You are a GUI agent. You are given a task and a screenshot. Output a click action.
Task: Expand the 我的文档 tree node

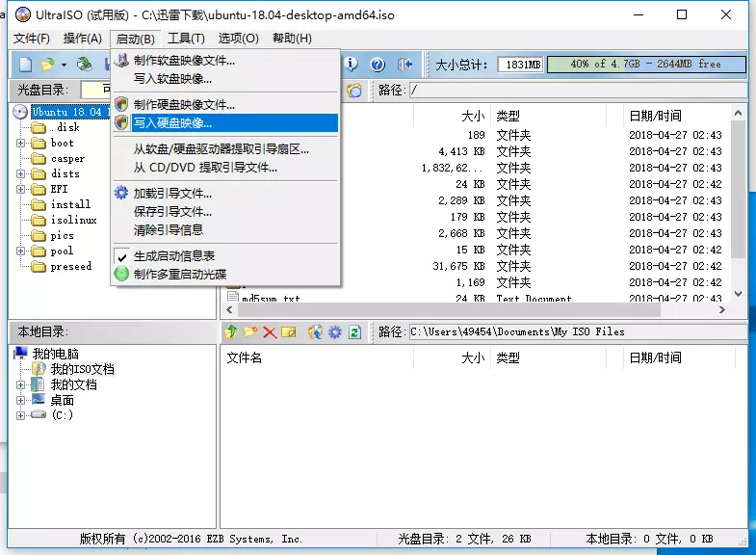(20, 384)
